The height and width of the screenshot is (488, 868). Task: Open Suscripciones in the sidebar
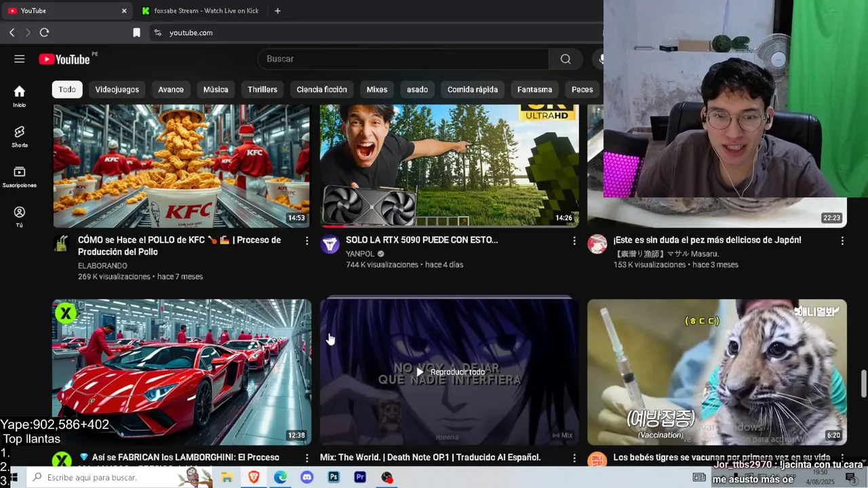19,176
